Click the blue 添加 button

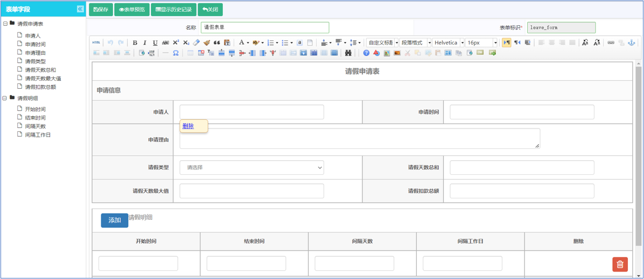(x=114, y=220)
